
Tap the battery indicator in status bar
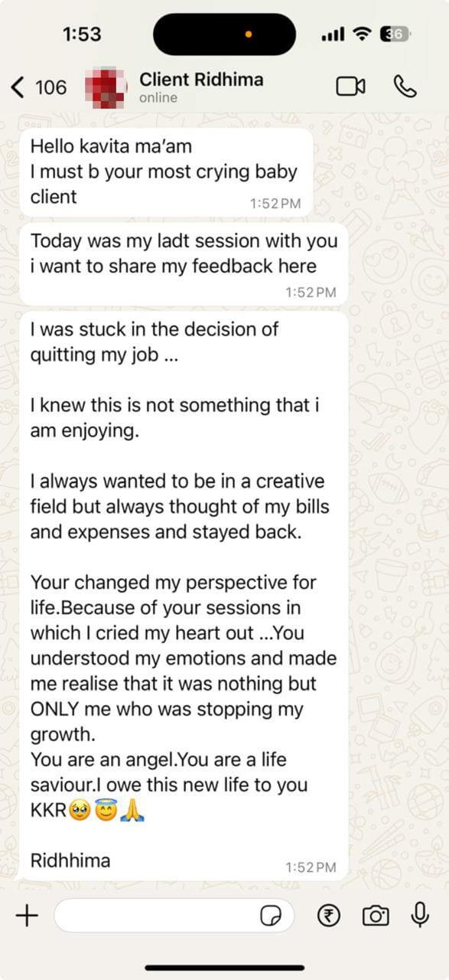click(x=398, y=34)
